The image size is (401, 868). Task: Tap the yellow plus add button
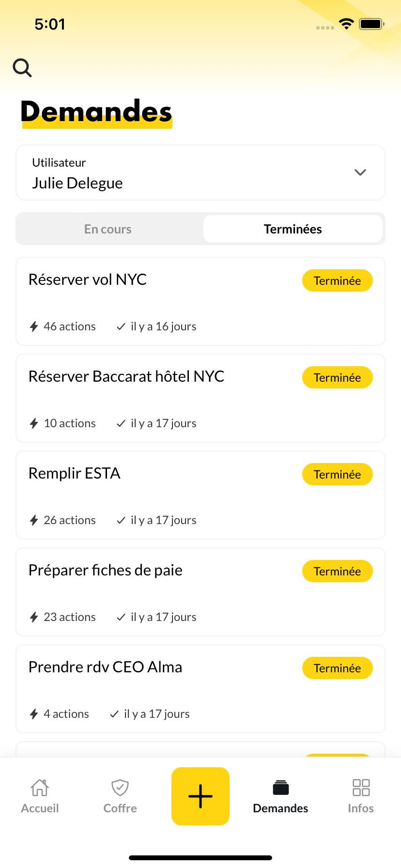click(200, 796)
